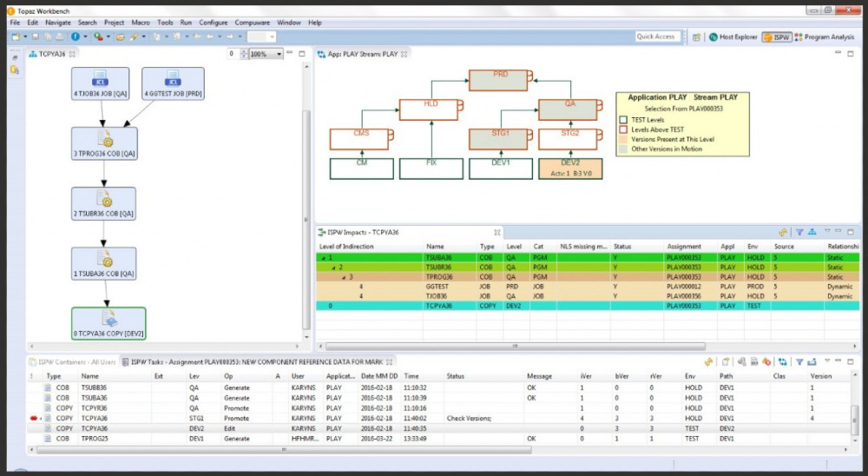Screen dimensions: 868x476
Task: Click the Open Perspective icon beside Quick Access
Action: pos(696,37)
